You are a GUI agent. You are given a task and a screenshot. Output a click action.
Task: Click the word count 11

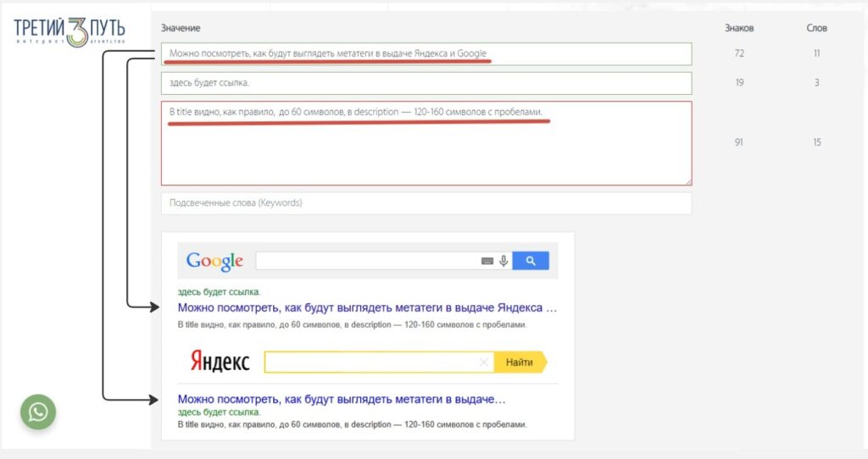pyautogui.click(x=816, y=53)
